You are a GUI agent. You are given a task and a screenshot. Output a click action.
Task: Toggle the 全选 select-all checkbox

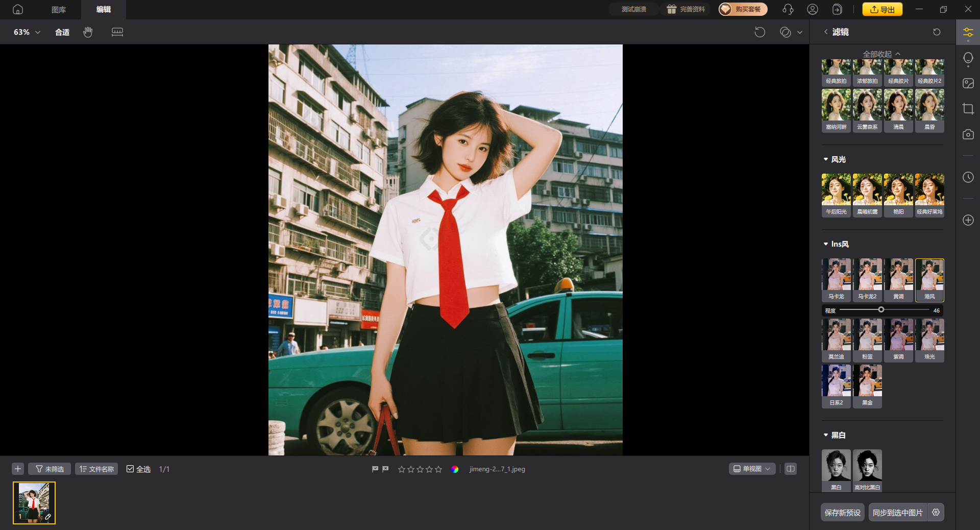click(x=130, y=469)
